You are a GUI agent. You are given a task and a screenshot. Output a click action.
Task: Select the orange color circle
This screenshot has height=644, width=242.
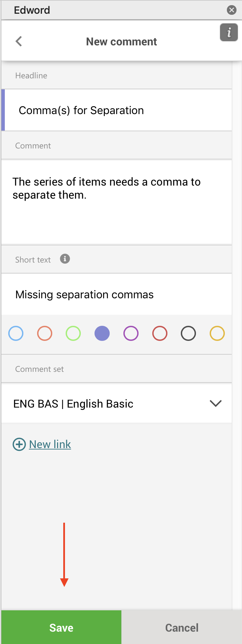[45, 333]
